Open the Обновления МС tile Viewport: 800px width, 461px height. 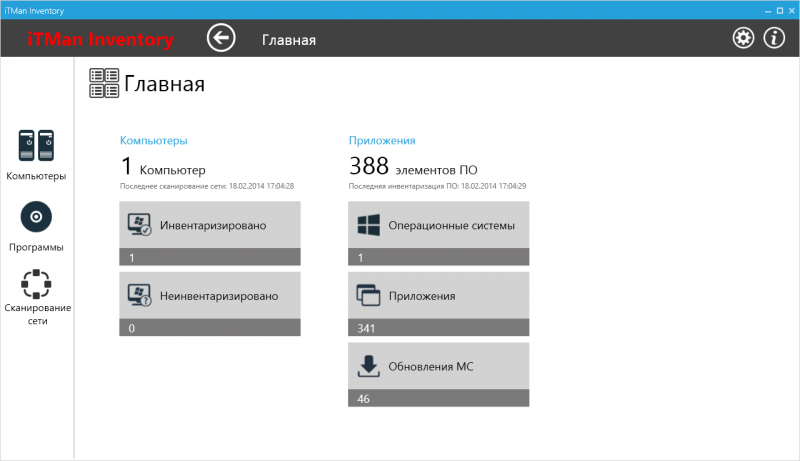[439, 374]
